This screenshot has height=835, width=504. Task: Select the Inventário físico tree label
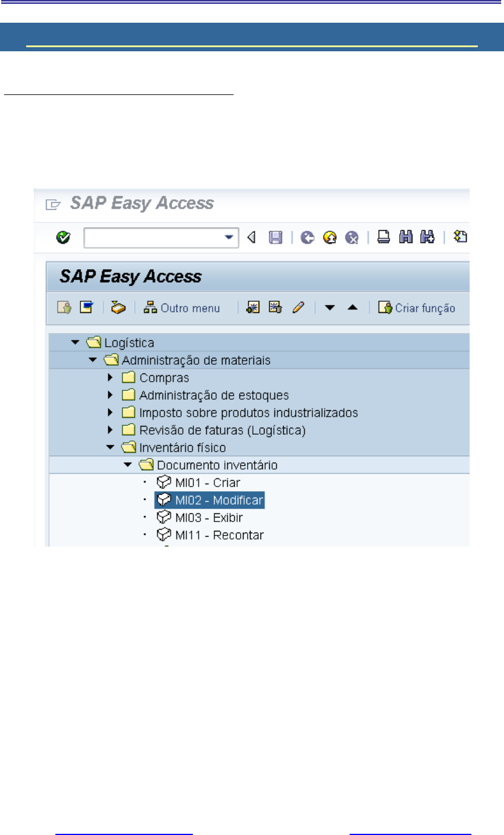(x=182, y=448)
